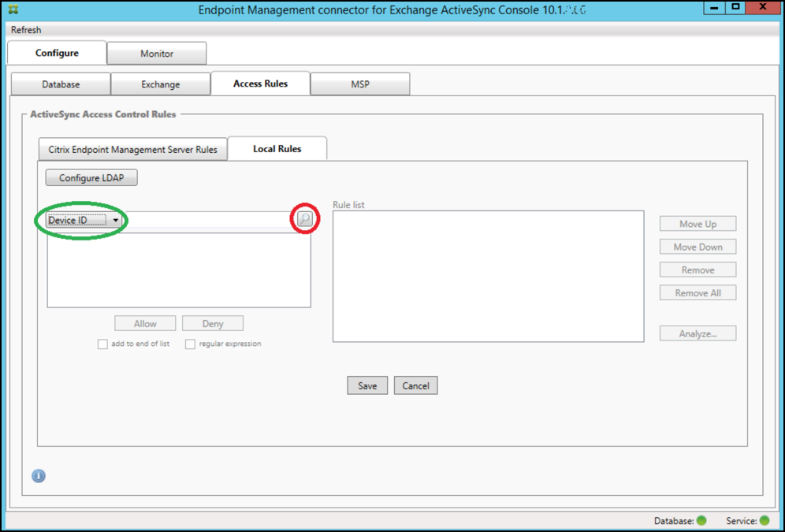Click the Deny button

point(213,324)
